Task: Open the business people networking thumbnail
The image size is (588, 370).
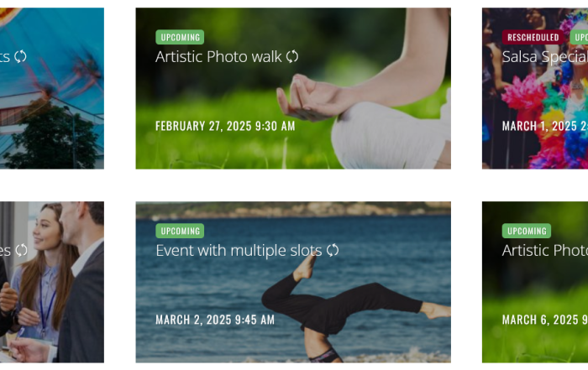Action: pyautogui.click(x=52, y=282)
